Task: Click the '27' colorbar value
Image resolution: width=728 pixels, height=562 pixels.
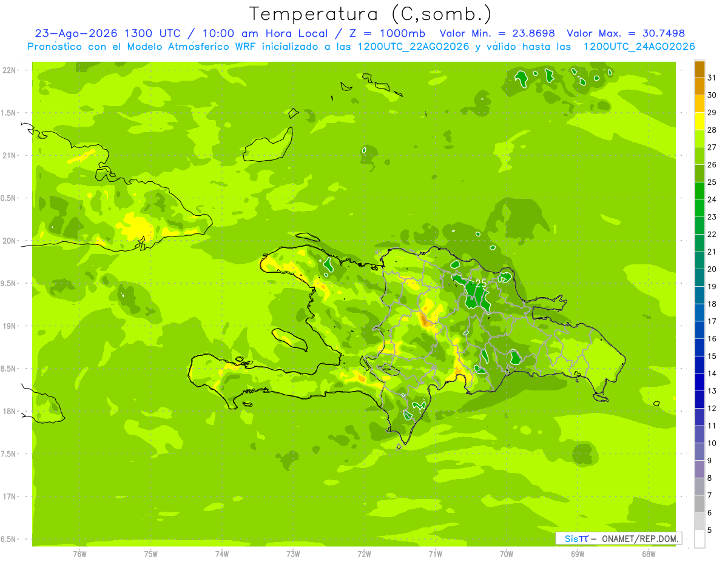Action: [712, 147]
